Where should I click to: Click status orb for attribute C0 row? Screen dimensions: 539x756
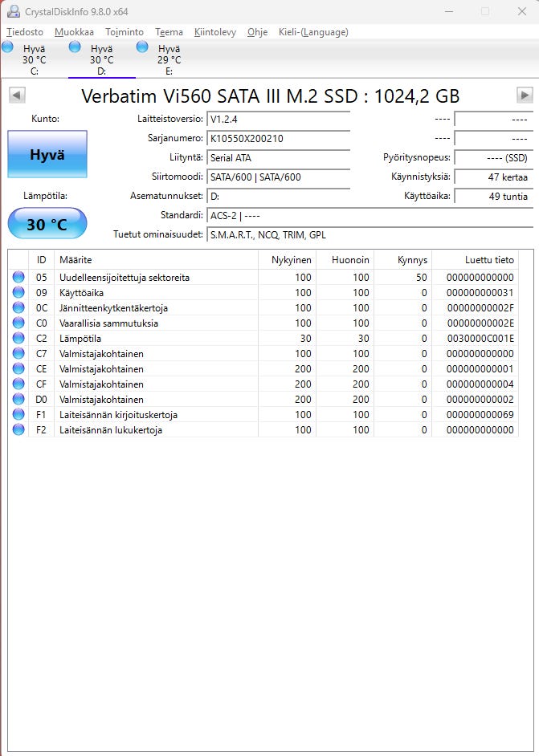[18, 323]
